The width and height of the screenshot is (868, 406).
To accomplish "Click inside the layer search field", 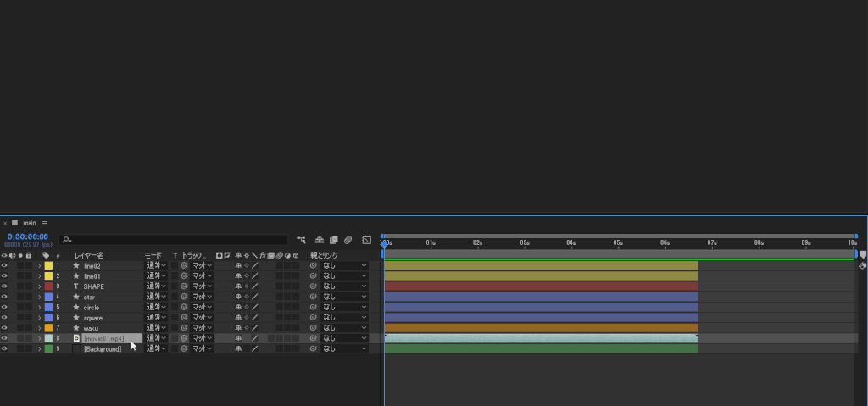I will pyautogui.click(x=173, y=240).
